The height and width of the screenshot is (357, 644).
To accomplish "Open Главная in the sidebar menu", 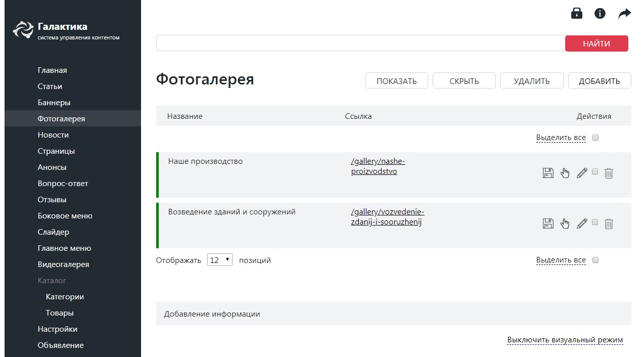I will click(x=53, y=70).
